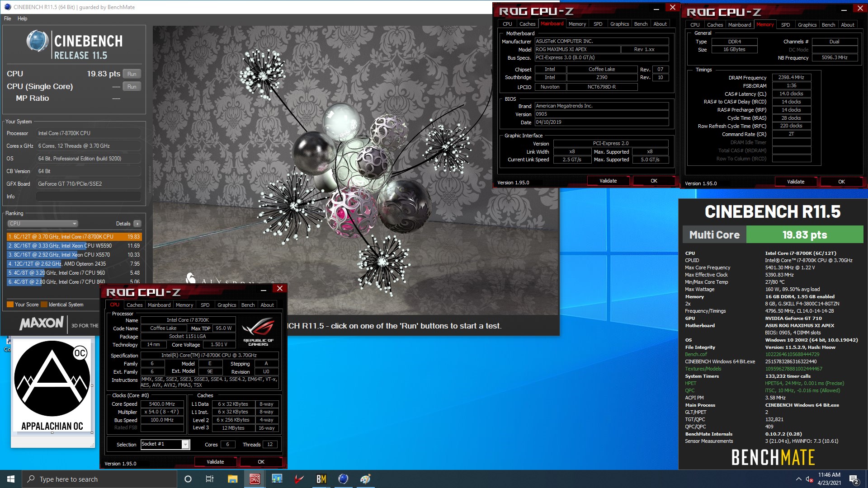Screen dimensions: 868x488
Task: Select the top-ranked i7-8700K ranking row
Action: pyautogui.click(x=74, y=236)
